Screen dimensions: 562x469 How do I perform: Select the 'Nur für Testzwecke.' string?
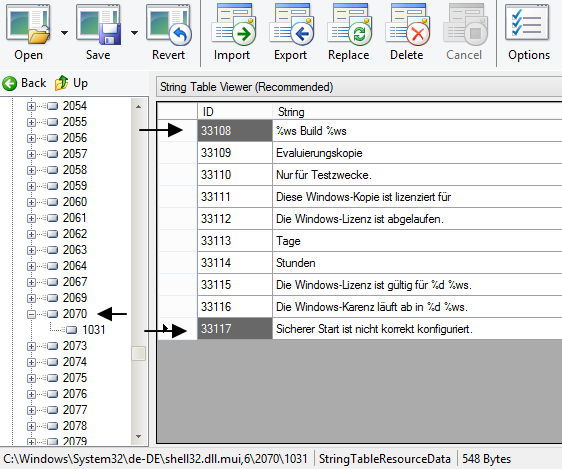(x=417, y=175)
